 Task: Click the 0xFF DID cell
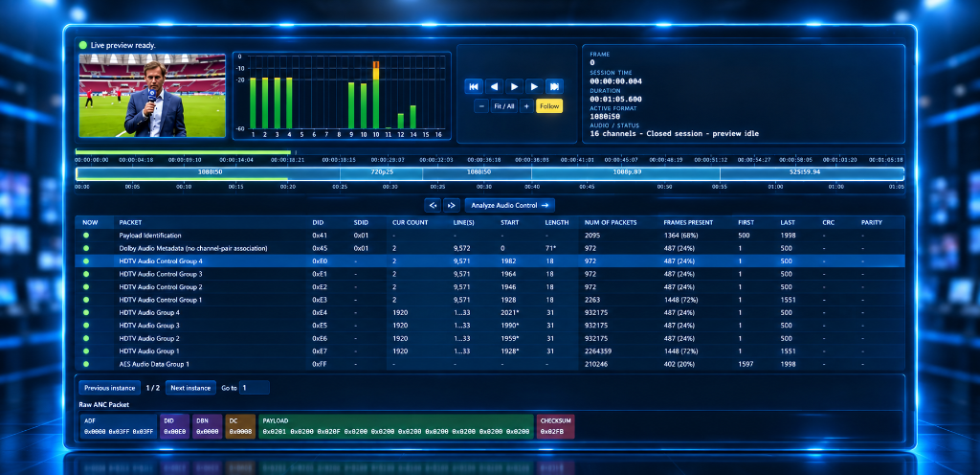click(x=319, y=364)
